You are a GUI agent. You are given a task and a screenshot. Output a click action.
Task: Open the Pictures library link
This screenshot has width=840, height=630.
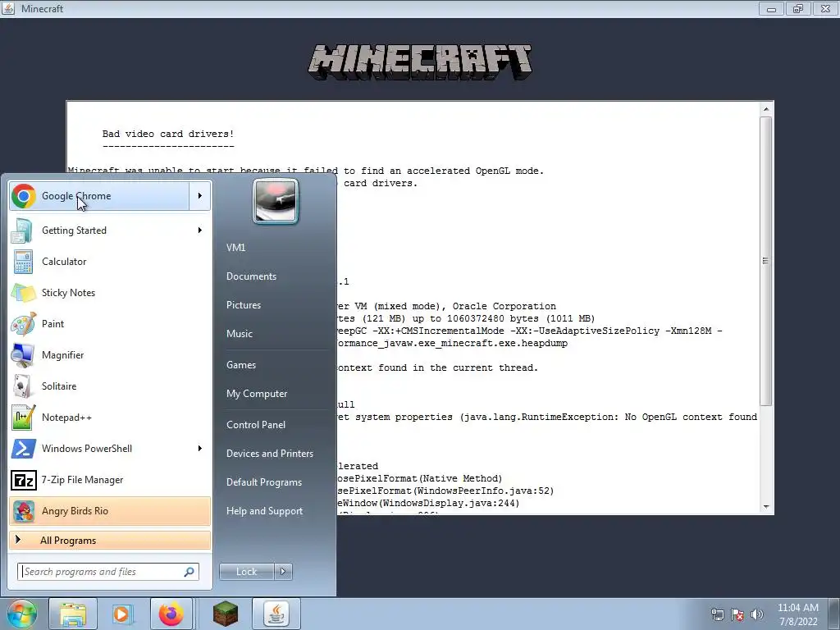coord(243,305)
